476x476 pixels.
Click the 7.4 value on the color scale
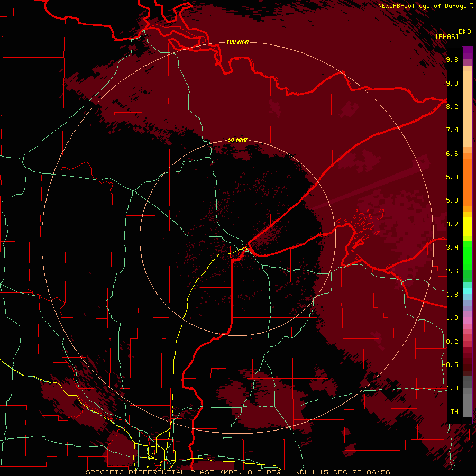click(x=452, y=130)
